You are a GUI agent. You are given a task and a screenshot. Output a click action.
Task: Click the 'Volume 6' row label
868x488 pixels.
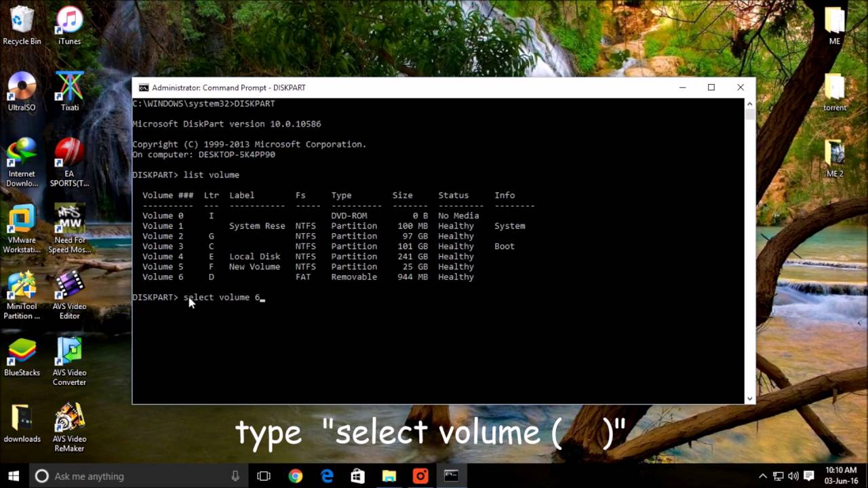163,277
